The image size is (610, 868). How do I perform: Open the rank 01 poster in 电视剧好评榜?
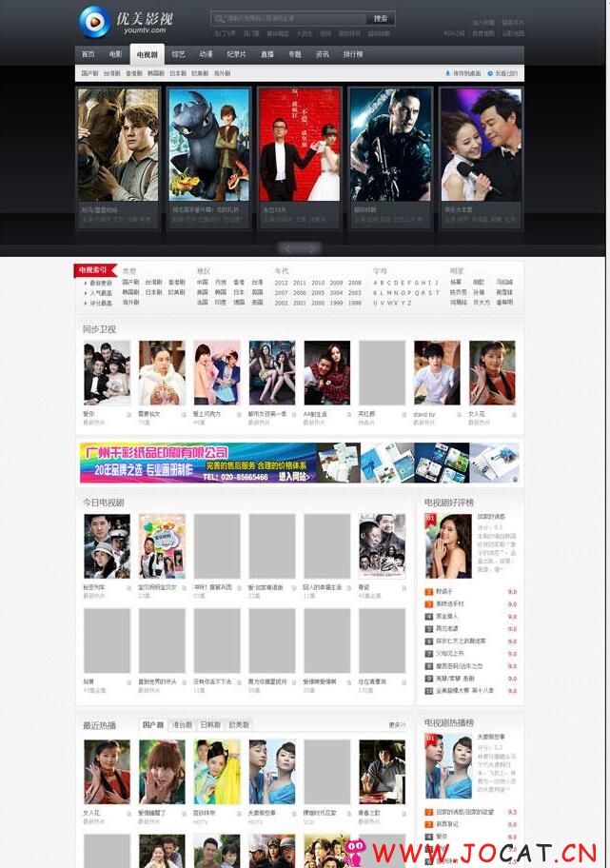448,545
